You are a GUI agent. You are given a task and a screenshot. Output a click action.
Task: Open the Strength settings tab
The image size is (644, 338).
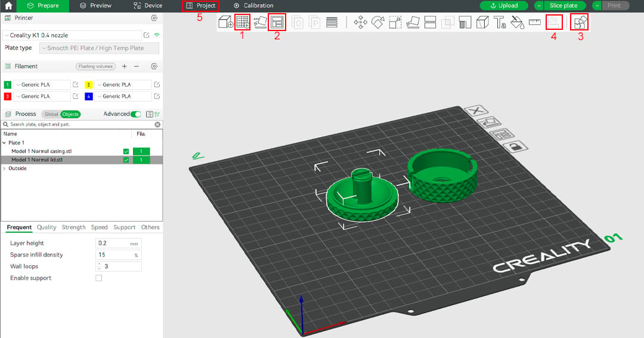point(73,228)
